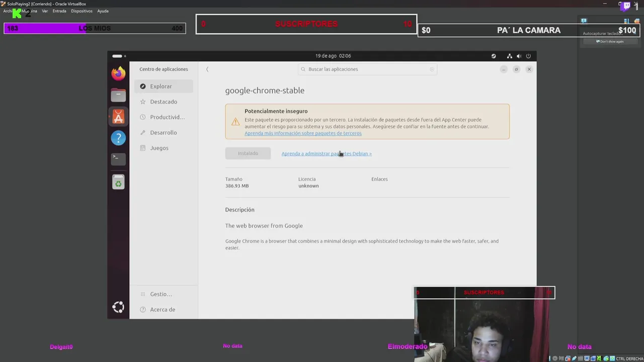
Task: Click the Instalado button
Action: [x=248, y=153]
